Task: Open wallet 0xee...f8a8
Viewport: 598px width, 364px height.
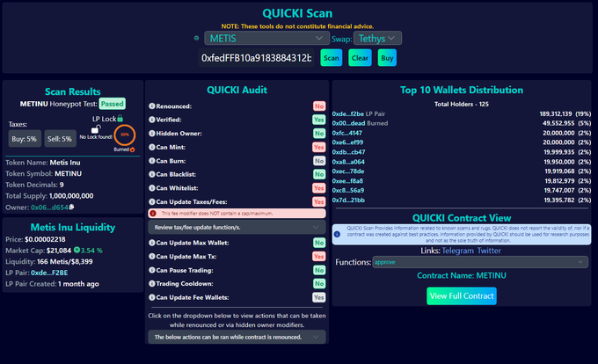Action: click(x=347, y=181)
